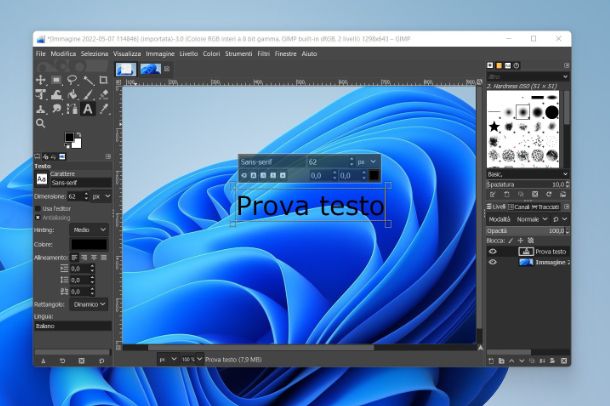Select the Fuzzy Select magic wand tool
The image size is (610, 406).
coord(88,80)
